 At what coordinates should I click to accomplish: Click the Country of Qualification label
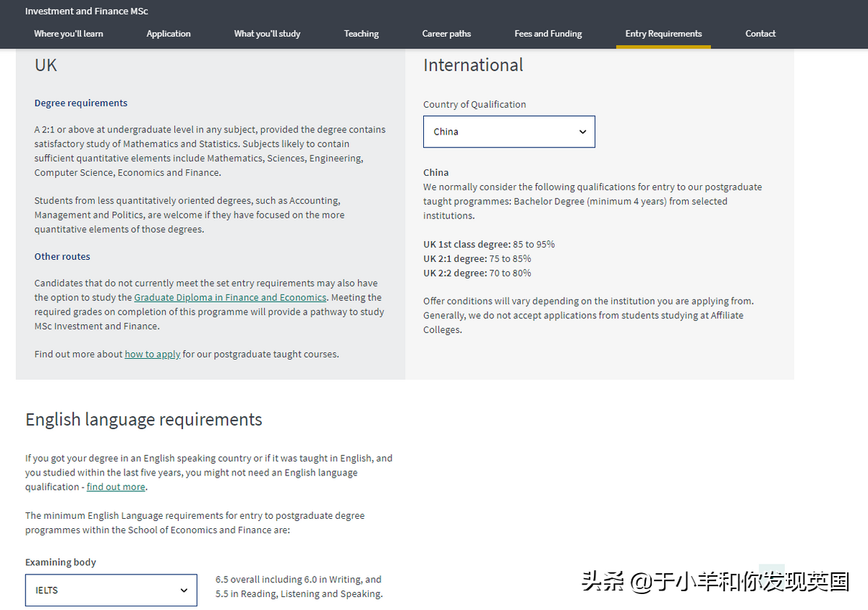475,104
